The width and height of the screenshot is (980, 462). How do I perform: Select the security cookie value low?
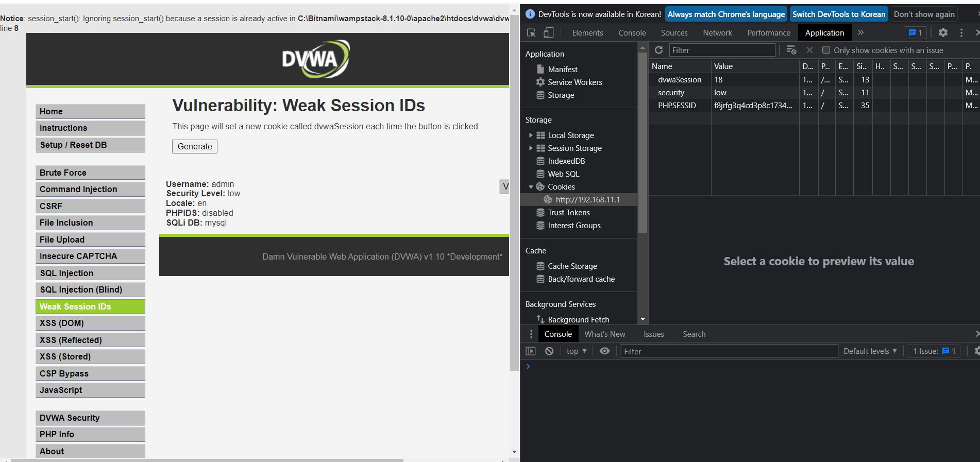(720, 92)
